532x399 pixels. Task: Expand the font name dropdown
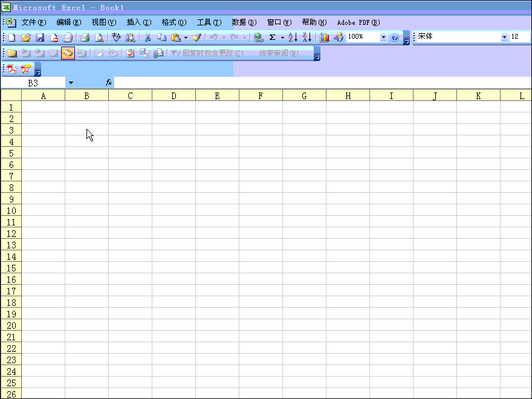pos(504,37)
